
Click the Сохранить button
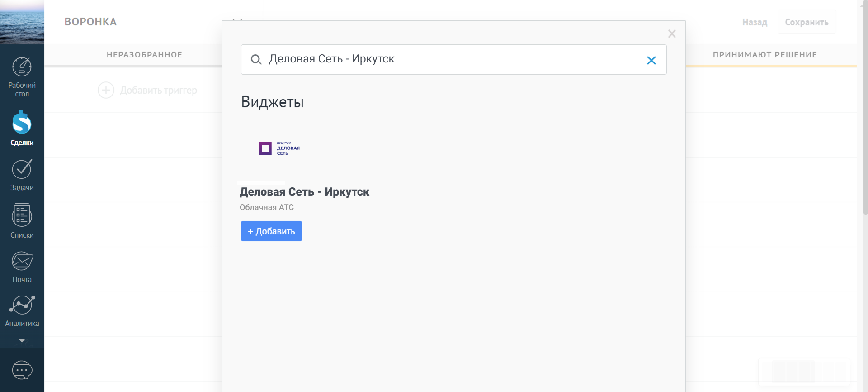coord(807,22)
